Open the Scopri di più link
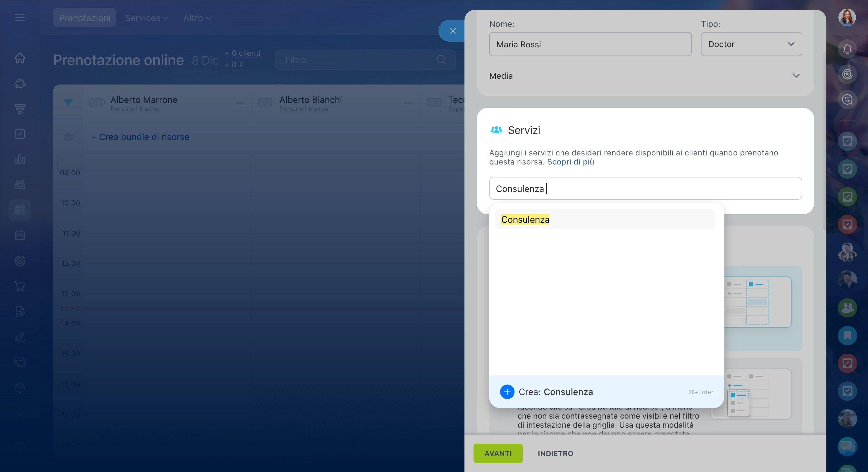868x472 pixels. click(x=570, y=162)
